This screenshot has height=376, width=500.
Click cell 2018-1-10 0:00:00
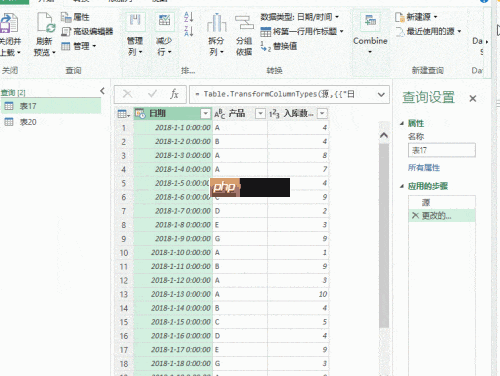(x=173, y=253)
